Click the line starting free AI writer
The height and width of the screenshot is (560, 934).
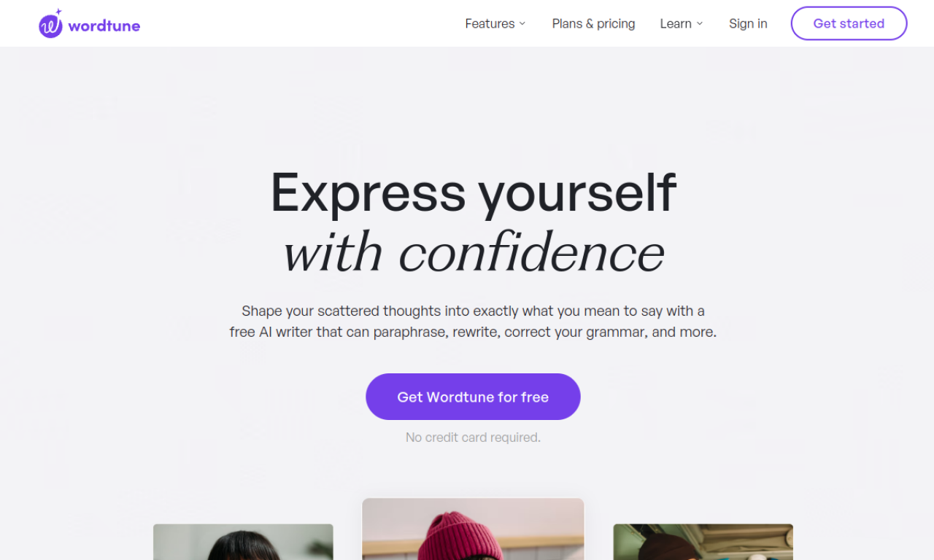473,332
